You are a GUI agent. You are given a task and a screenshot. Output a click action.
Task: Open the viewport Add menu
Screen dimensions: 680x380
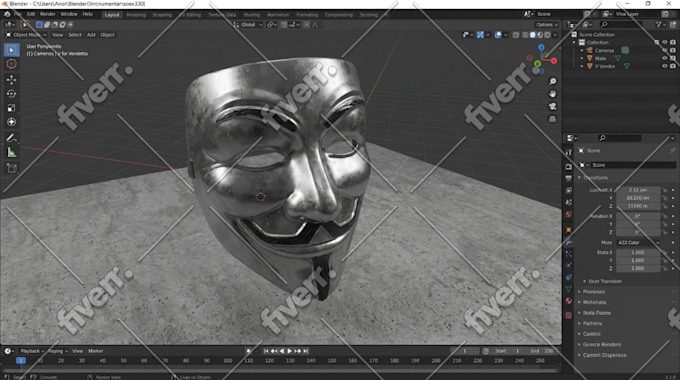pos(91,35)
